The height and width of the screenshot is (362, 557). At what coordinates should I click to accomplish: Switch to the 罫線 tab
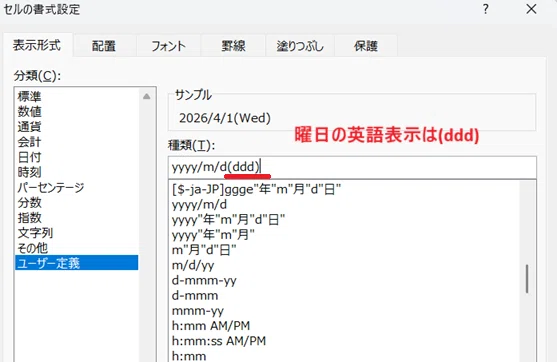click(233, 46)
